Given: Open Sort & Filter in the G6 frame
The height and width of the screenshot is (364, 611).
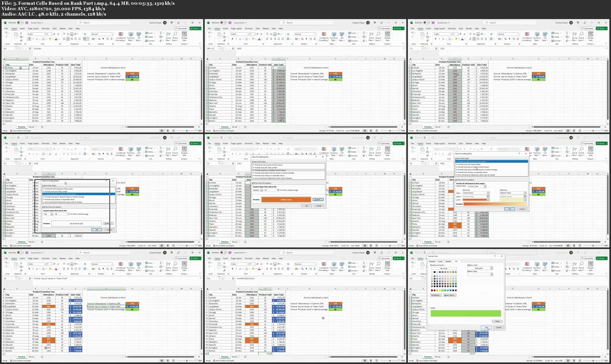Looking at the screenshot, I should pyautogui.click(x=168, y=266).
